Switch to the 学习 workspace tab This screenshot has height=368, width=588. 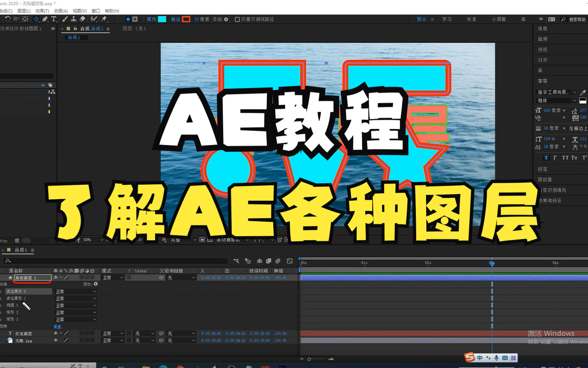(447, 19)
